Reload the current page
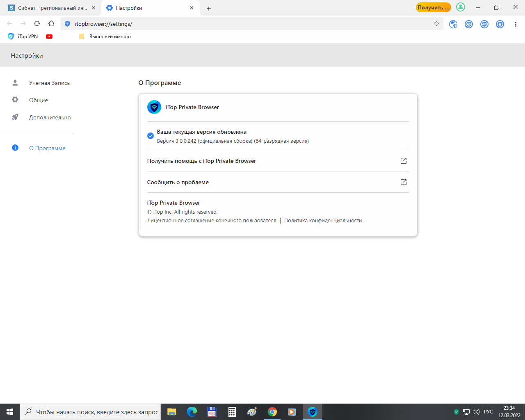The image size is (525, 420). [37, 24]
